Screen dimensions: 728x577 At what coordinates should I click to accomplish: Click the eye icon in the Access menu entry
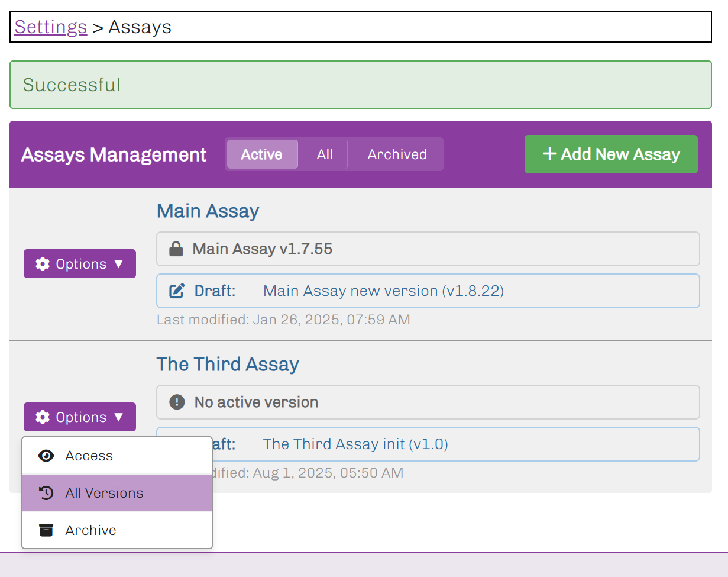pos(46,456)
